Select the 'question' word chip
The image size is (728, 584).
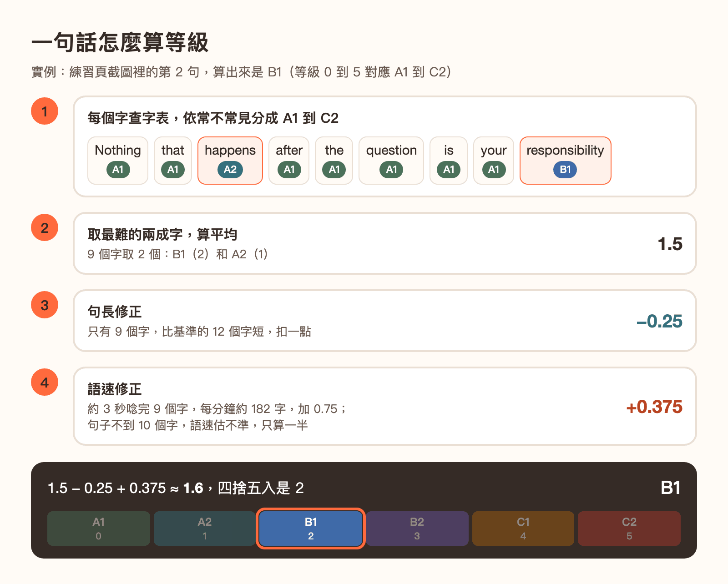(x=391, y=161)
